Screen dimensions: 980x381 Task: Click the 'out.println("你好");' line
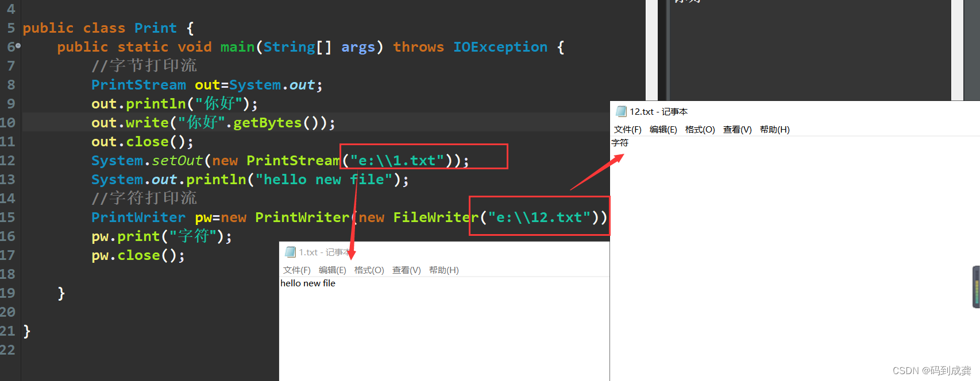tap(175, 104)
